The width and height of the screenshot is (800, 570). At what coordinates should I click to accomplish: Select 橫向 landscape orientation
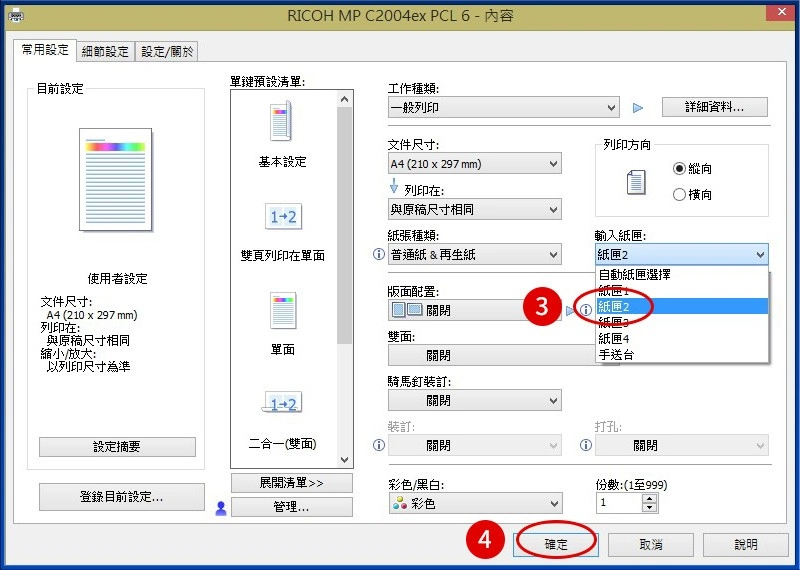click(692, 194)
